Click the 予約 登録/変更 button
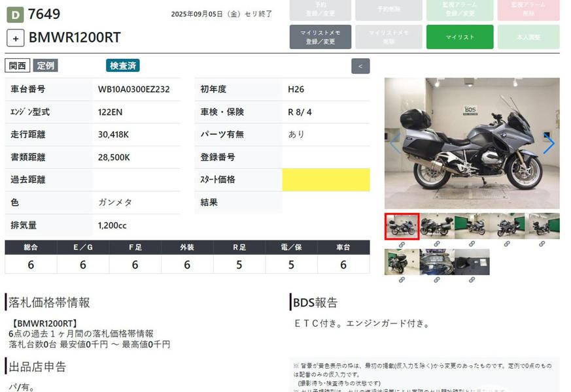 [320, 10]
